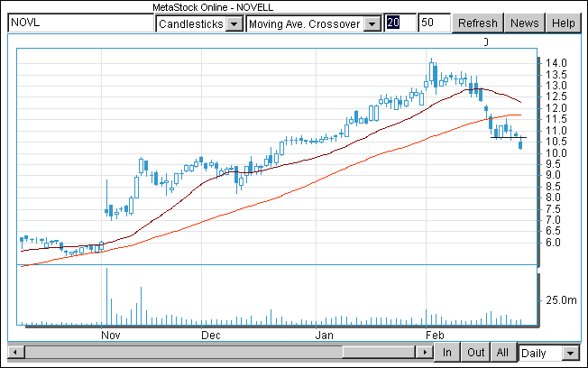Click the 10.0 price axis label
588x368 pixels.
(556, 153)
